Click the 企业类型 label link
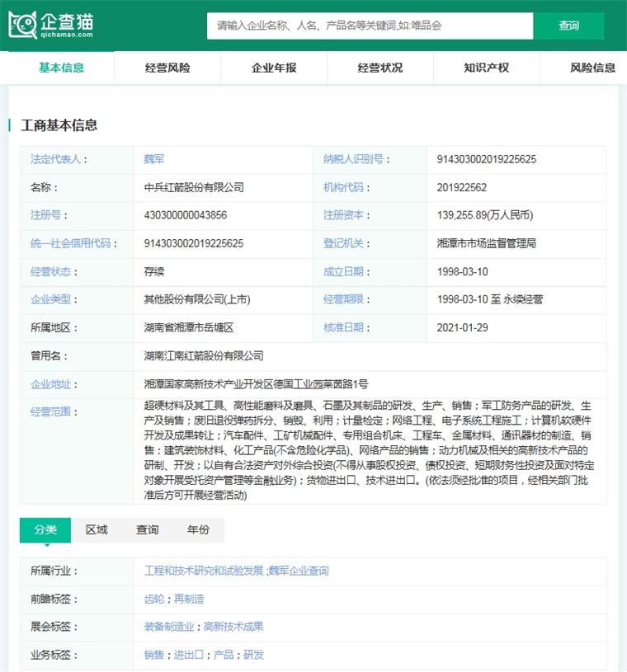Viewport: 627px width, 672px height. click(50, 299)
